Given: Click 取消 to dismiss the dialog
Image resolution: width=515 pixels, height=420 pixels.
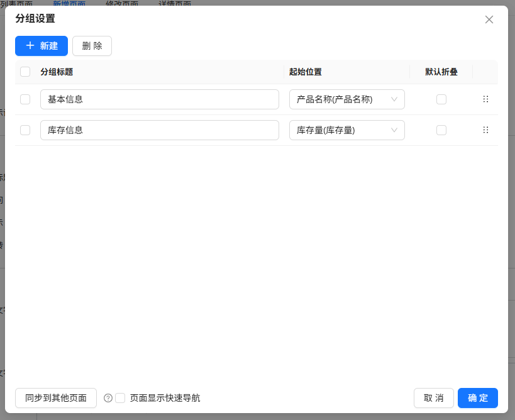Looking at the screenshot, I should [x=433, y=398].
